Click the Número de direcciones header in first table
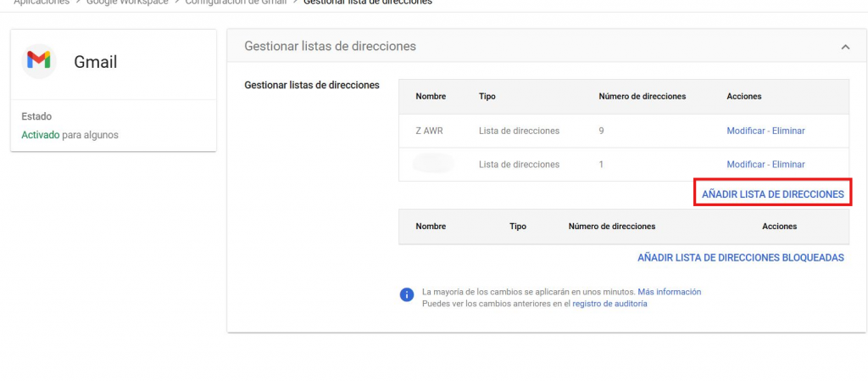This screenshot has width=868, height=381. (642, 97)
